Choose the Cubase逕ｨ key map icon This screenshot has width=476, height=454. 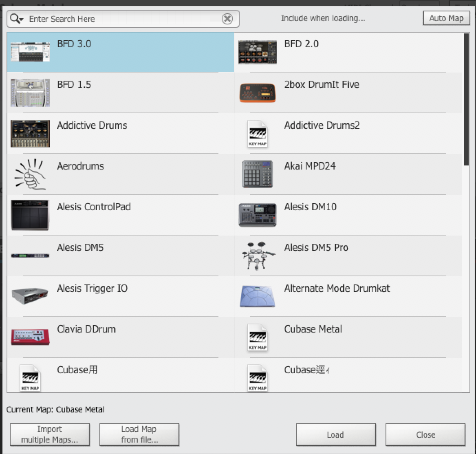[x=258, y=378]
